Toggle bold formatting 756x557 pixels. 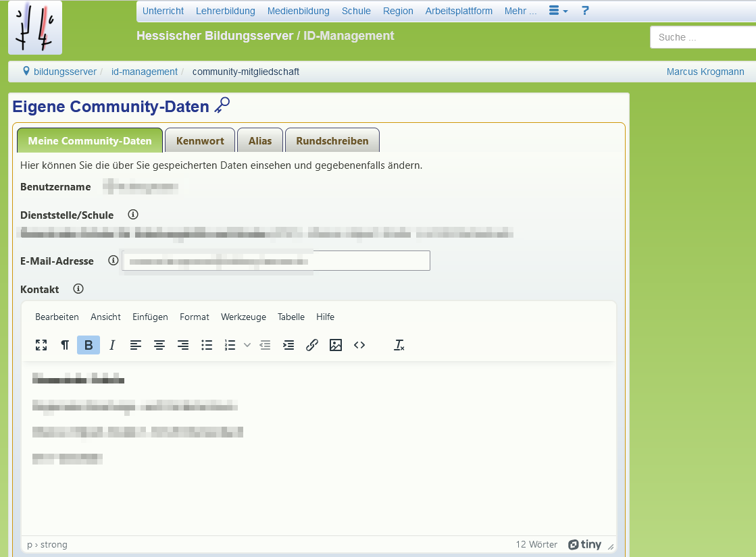coord(89,345)
